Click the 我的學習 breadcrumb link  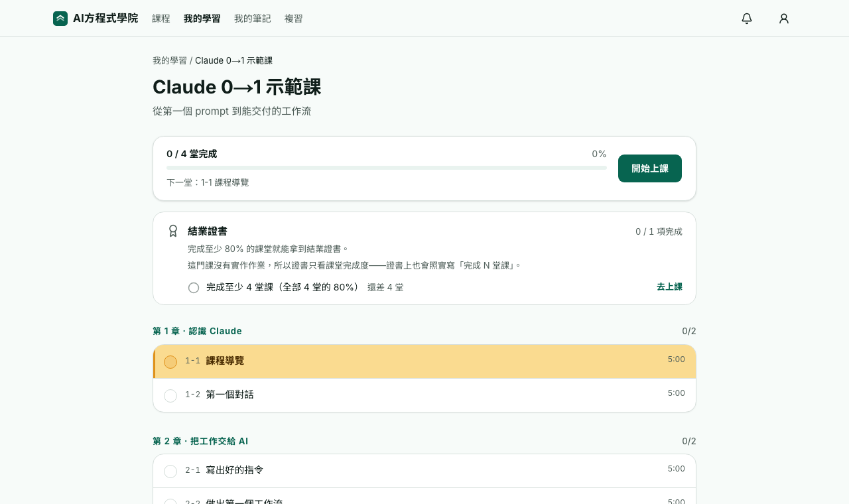point(170,60)
